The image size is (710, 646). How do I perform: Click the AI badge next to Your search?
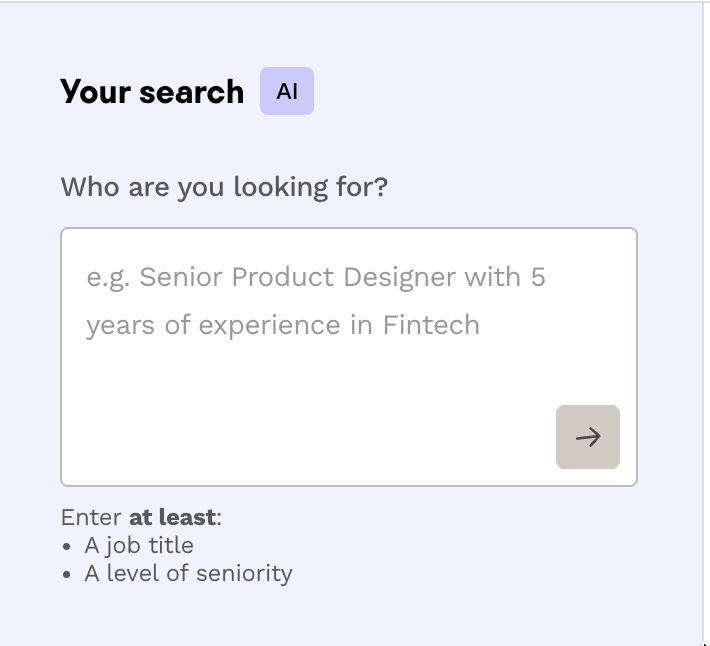pos(287,91)
